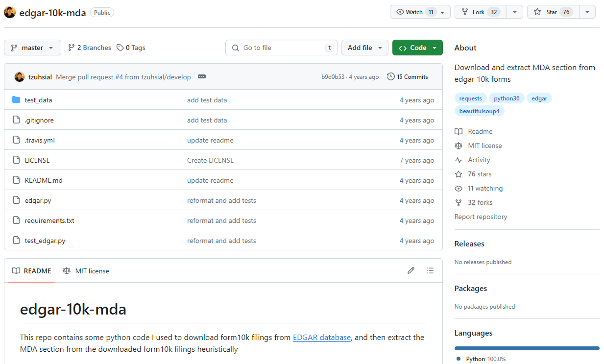Open the requirements.txt file name
This screenshot has height=364, width=604.
pyautogui.click(x=49, y=220)
